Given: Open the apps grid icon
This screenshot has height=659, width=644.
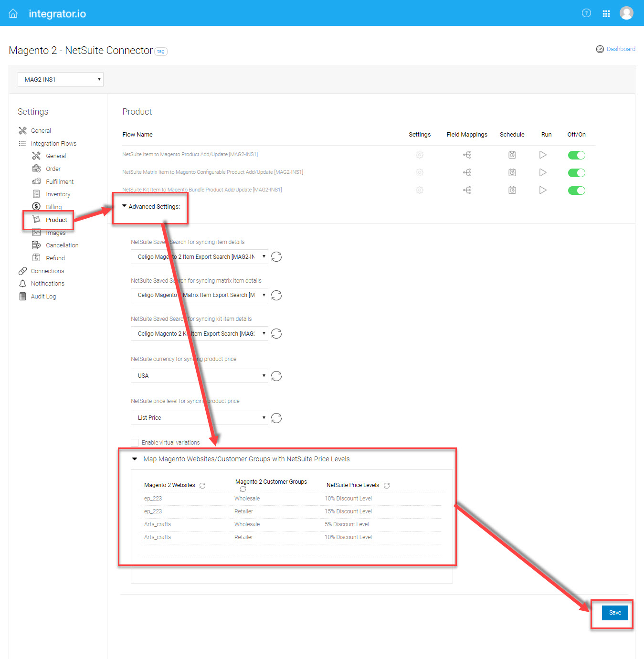Looking at the screenshot, I should 606,14.
